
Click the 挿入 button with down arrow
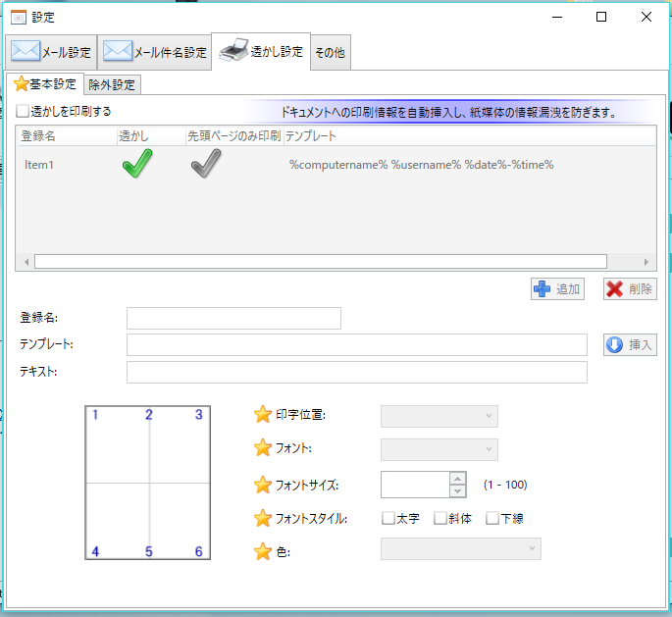pos(630,344)
